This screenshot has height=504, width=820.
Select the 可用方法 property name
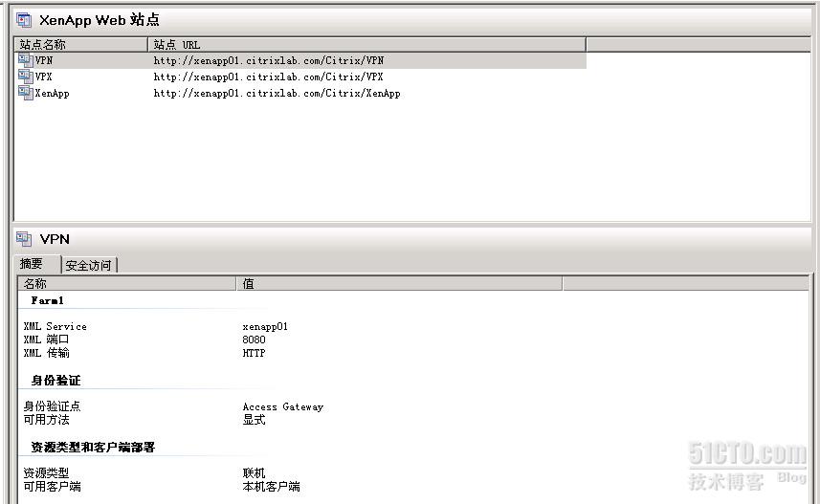click(46, 420)
